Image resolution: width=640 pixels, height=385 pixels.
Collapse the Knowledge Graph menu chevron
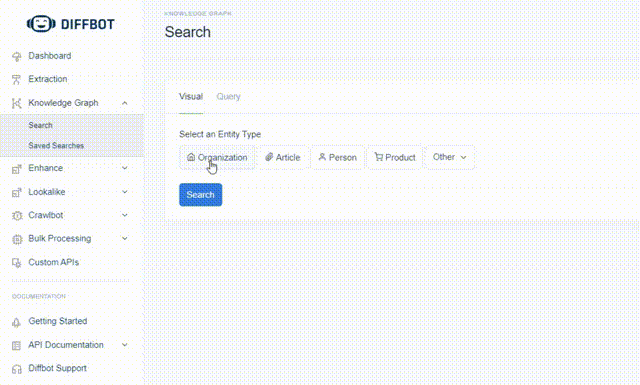[x=125, y=103]
